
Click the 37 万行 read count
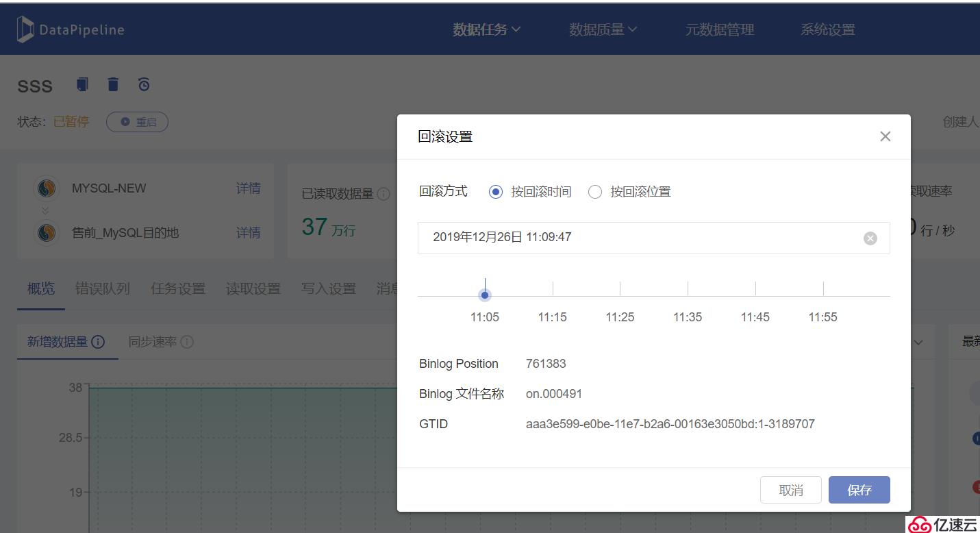click(x=329, y=227)
